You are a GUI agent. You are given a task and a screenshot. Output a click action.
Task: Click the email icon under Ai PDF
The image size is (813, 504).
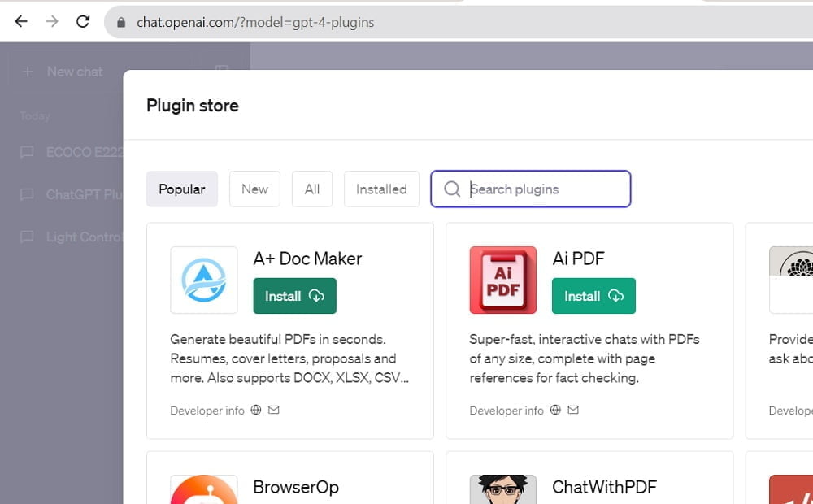(x=573, y=410)
